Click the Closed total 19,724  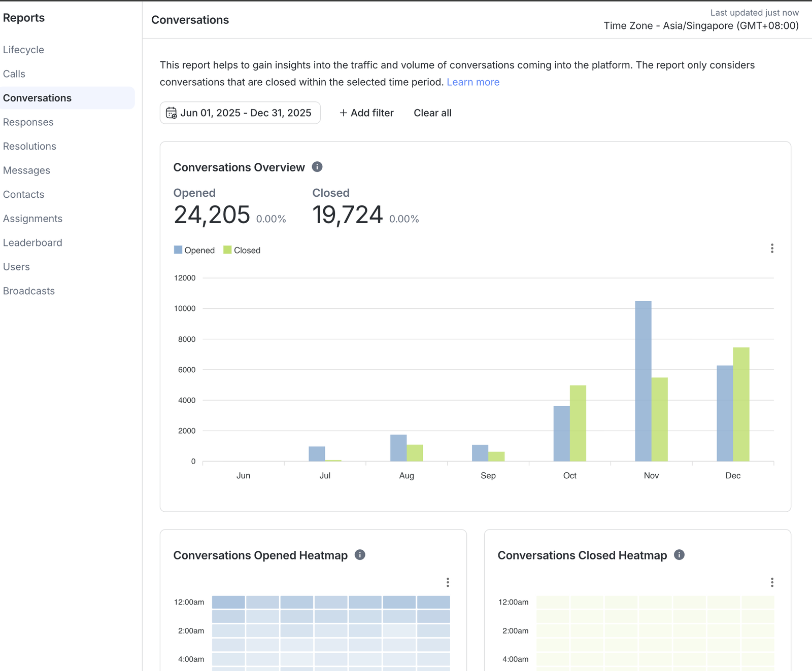[348, 215]
